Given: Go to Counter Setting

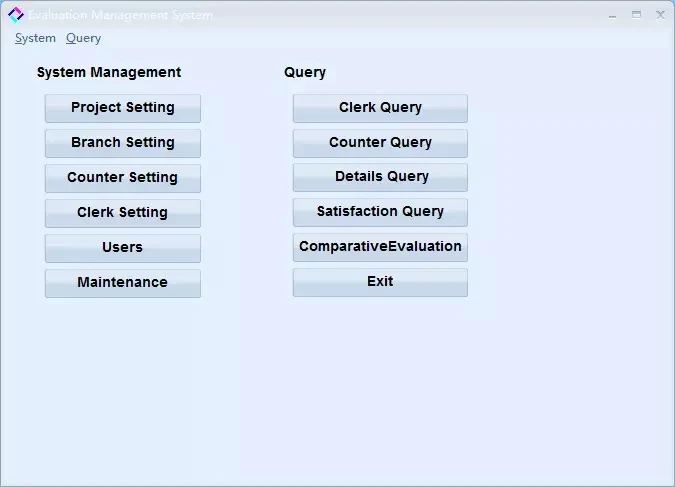Looking at the screenshot, I should click(x=122, y=178).
